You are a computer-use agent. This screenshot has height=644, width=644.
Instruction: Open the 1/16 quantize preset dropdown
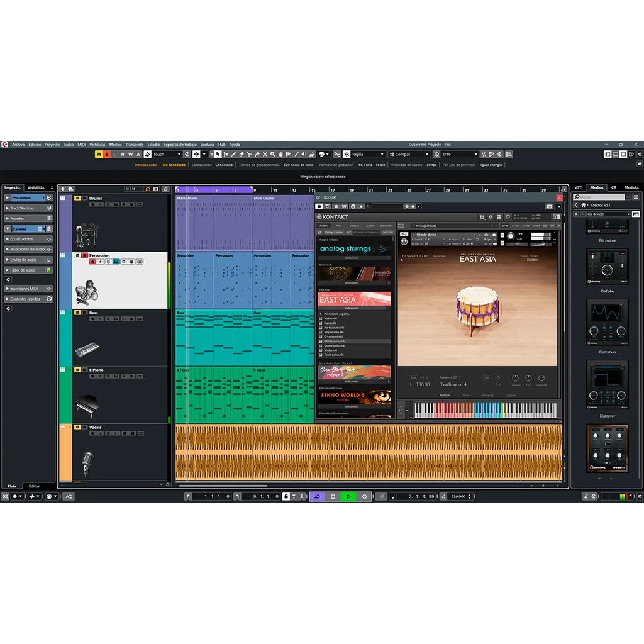460,155
